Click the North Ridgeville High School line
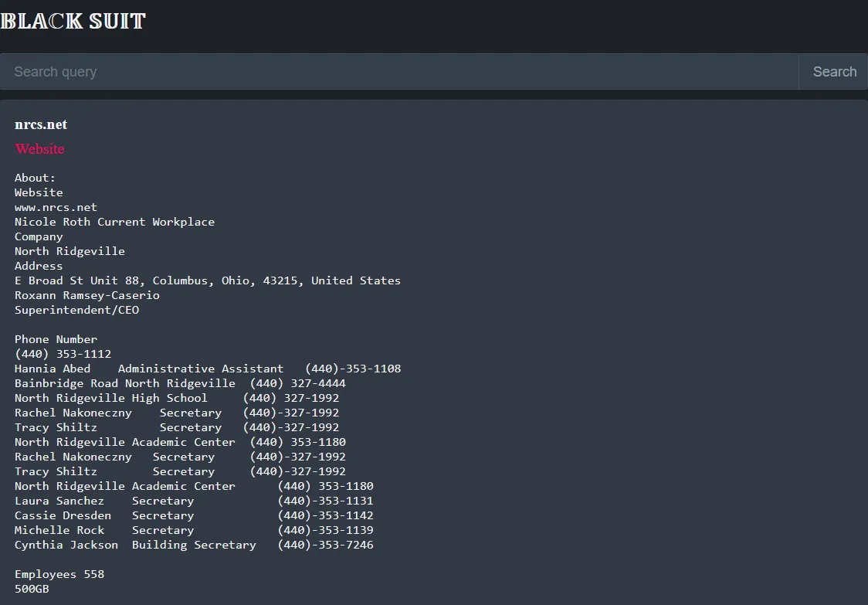868x605 pixels. point(176,398)
